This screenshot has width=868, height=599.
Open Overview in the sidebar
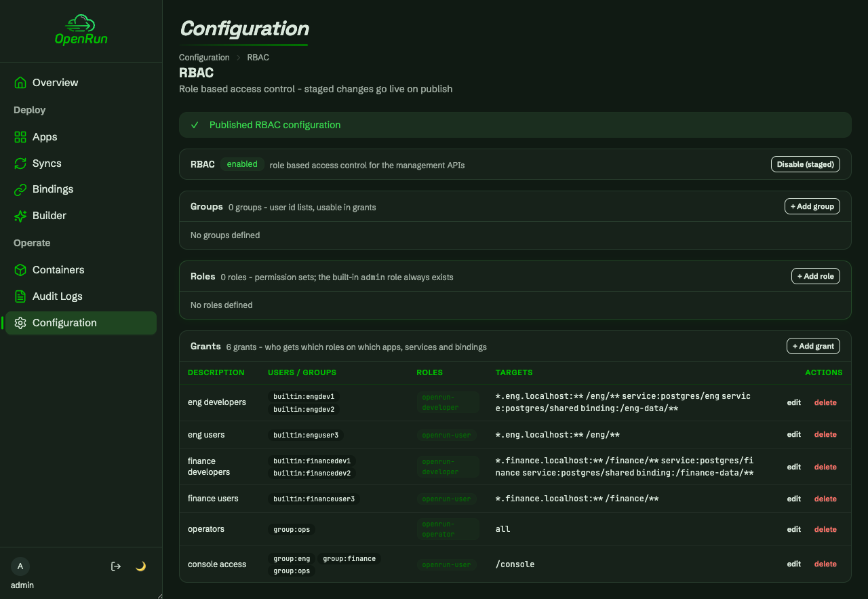(x=81, y=83)
